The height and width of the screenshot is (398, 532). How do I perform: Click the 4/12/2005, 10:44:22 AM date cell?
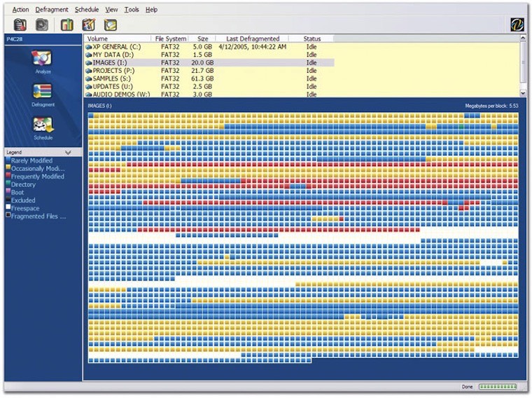pos(253,47)
